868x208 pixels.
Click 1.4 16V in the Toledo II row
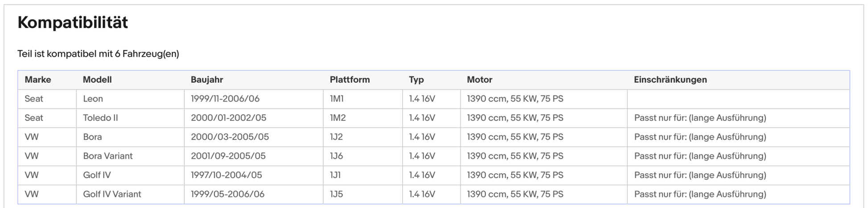point(422,118)
